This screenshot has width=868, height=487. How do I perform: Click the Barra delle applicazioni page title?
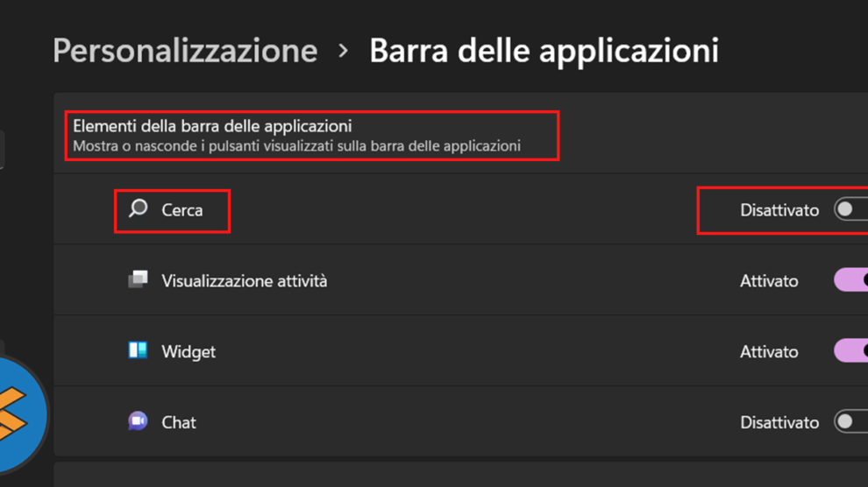click(x=544, y=51)
